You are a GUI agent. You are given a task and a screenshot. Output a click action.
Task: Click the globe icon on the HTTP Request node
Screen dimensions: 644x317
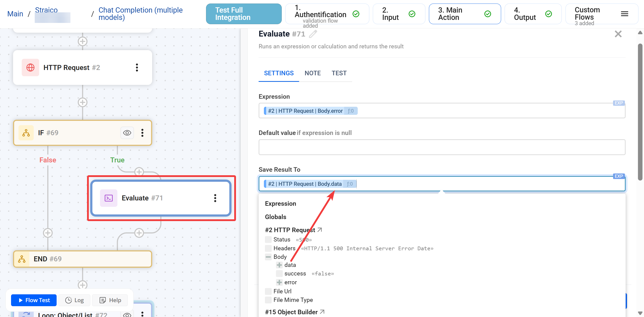click(x=30, y=67)
